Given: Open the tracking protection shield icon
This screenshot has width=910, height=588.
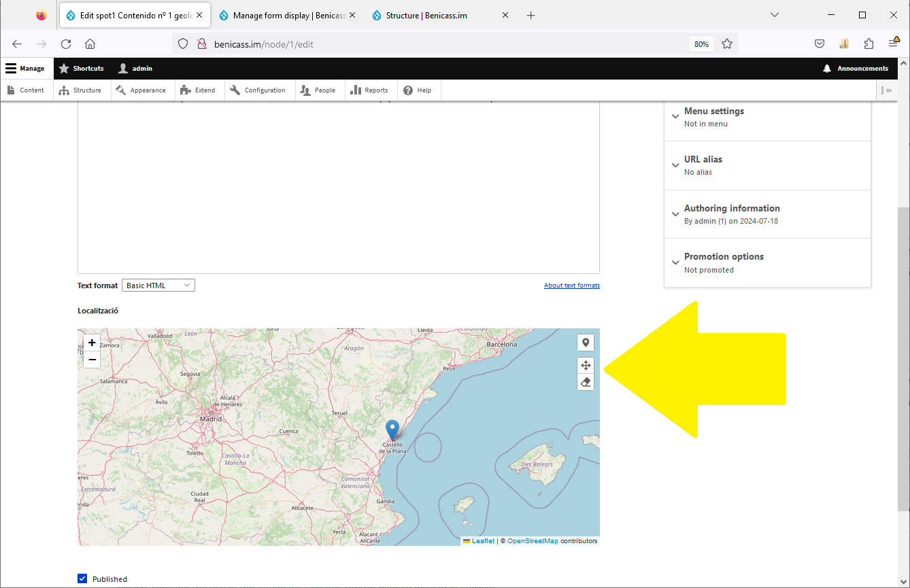Looking at the screenshot, I should click(x=182, y=44).
